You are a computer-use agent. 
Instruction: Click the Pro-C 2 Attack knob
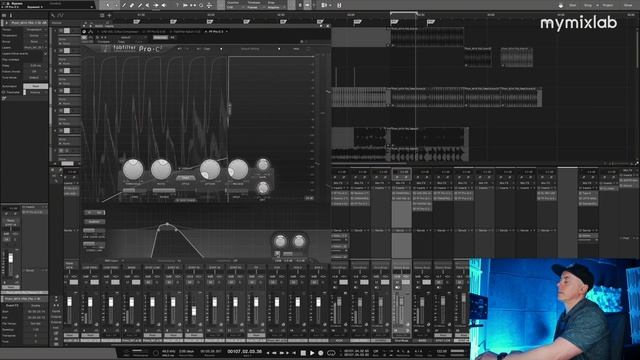point(210,169)
